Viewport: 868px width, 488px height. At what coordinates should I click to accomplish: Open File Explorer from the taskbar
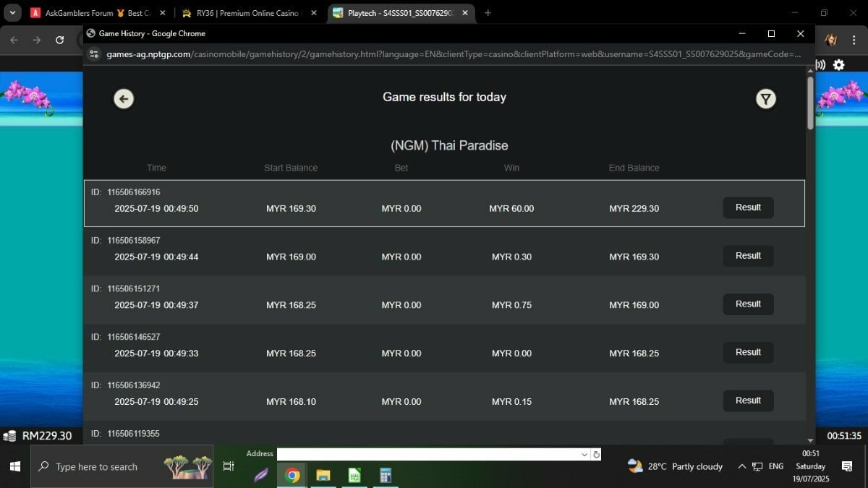point(323,475)
